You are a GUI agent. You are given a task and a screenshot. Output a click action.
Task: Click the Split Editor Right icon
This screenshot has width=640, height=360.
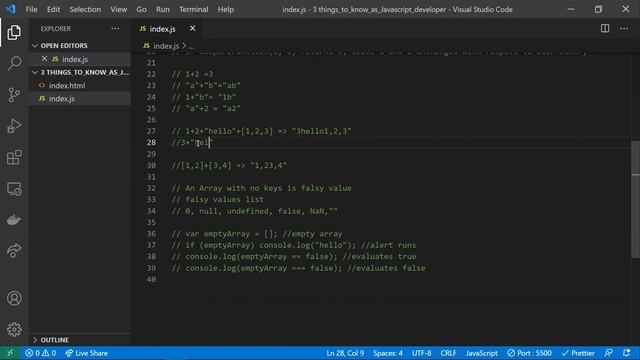pyautogui.click(x=605, y=29)
